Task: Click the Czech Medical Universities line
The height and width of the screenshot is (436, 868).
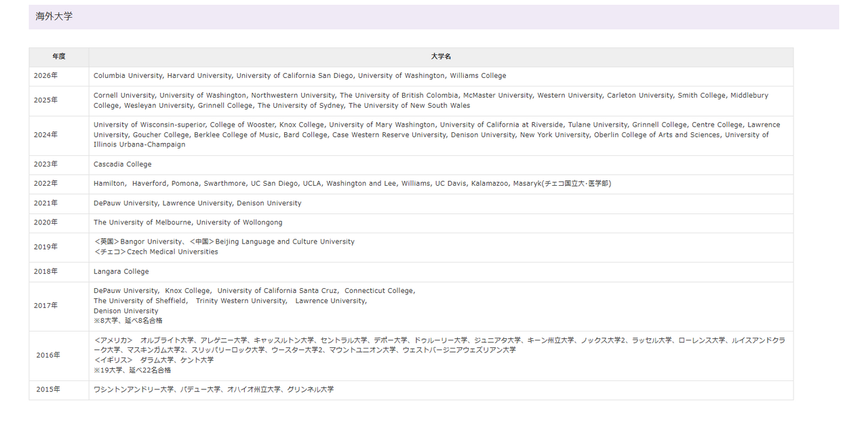Action: click(x=156, y=252)
